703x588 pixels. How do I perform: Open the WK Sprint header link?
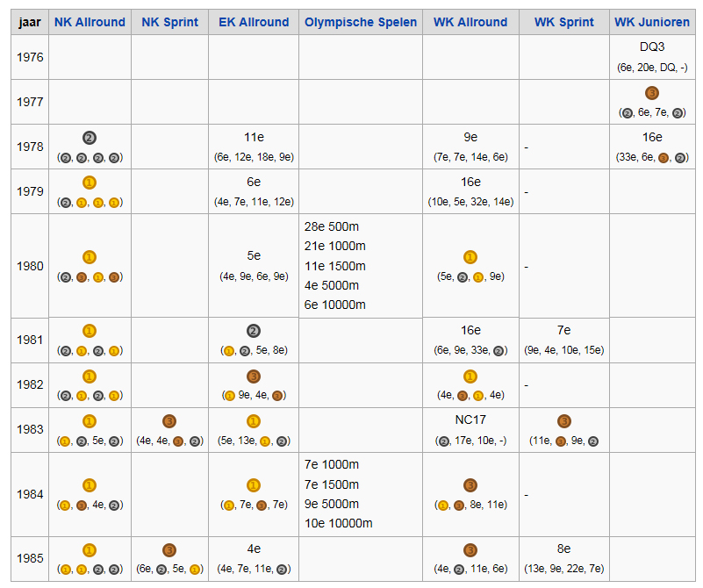(564, 22)
